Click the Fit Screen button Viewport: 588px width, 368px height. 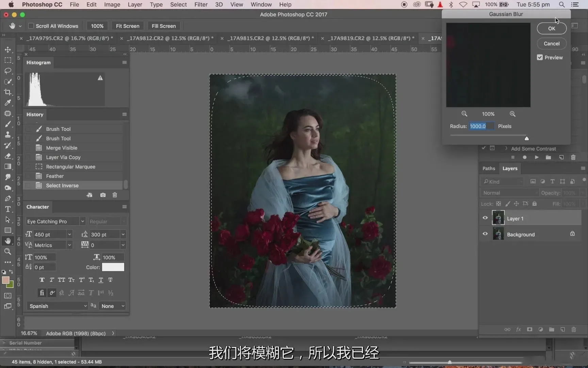[x=128, y=26]
